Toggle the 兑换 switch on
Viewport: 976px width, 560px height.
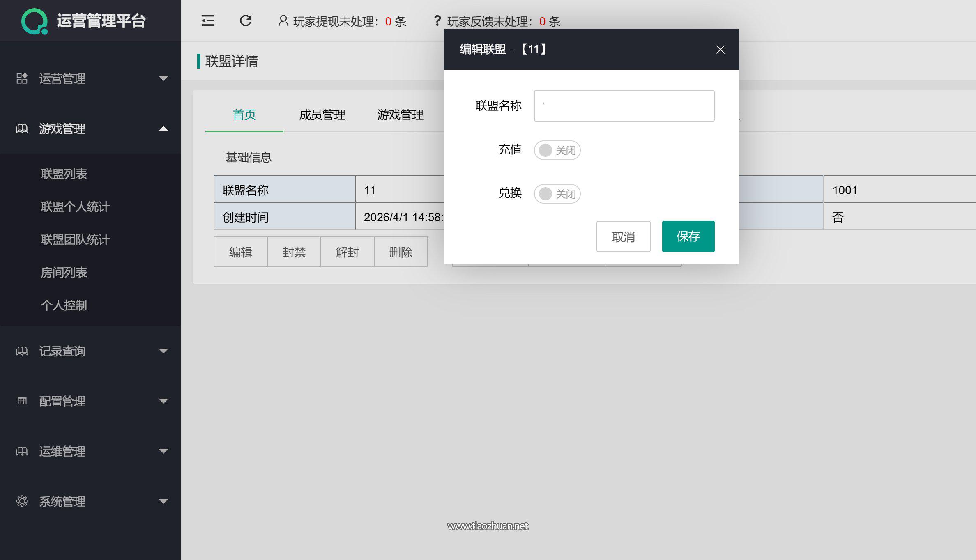pyautogui.click(x=557, y=194)
